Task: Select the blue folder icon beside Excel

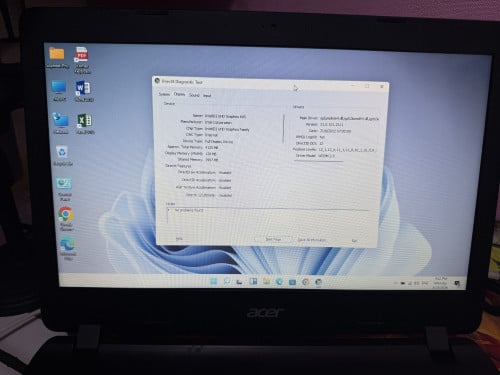Action: pyautogui.click(x=60, y=120)
